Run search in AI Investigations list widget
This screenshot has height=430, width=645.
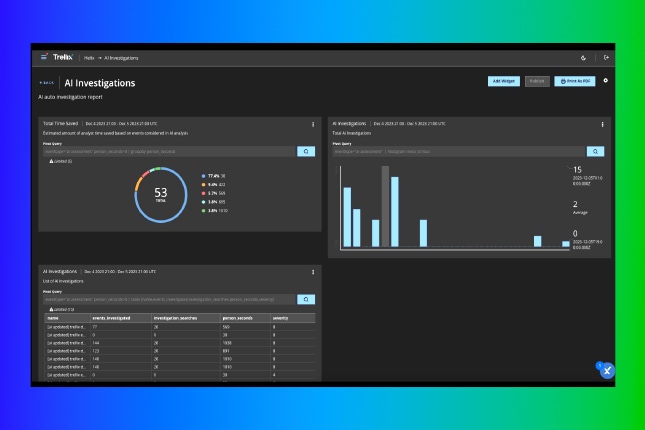[x=306, y=299]
